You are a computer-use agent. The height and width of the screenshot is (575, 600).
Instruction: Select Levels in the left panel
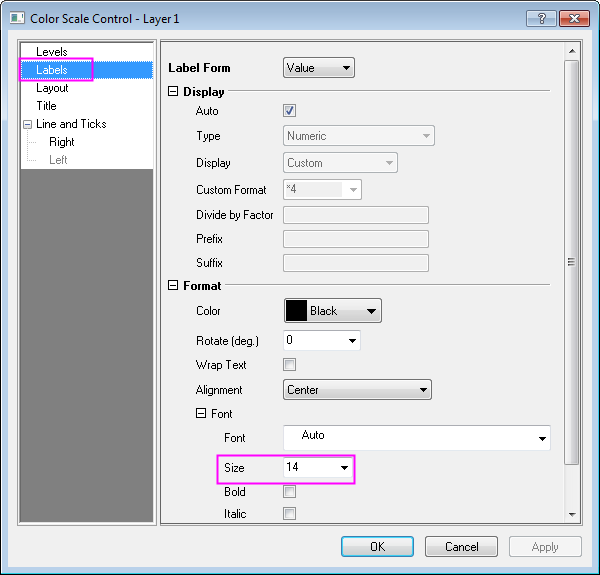point(51,52)
